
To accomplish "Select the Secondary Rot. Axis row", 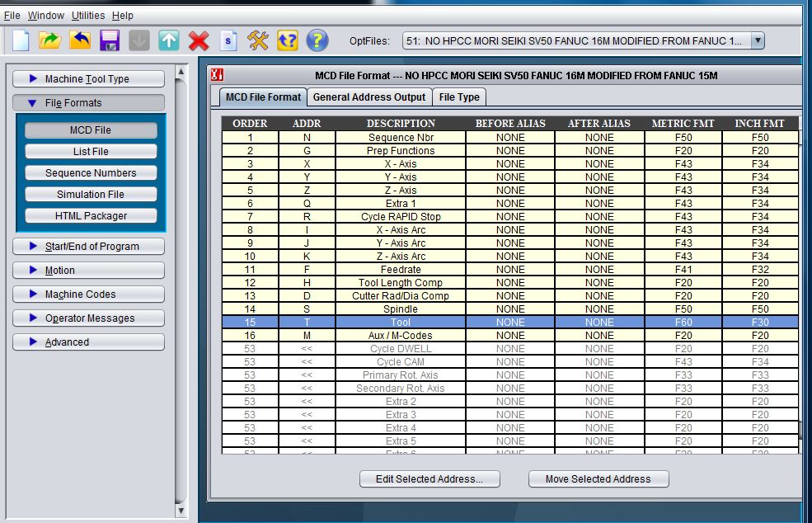I will point(510,389).
